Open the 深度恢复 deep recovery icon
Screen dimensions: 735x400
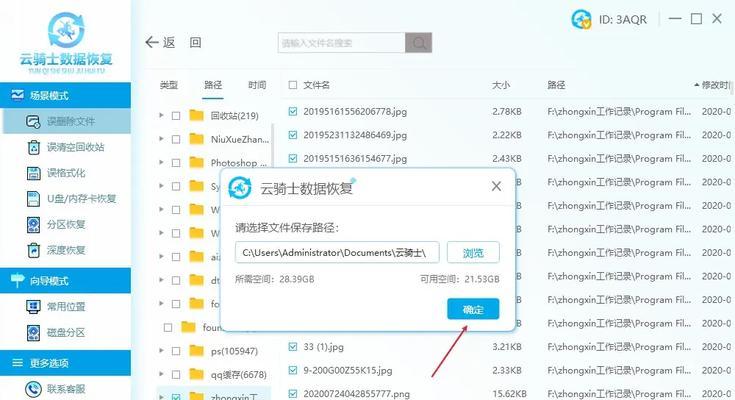pos(33,250)
